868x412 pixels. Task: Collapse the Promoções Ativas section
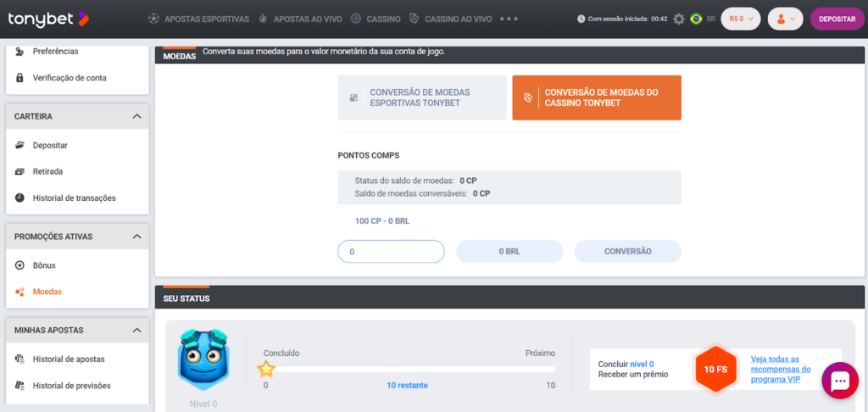pyautogui.click(x=136, y=237)
